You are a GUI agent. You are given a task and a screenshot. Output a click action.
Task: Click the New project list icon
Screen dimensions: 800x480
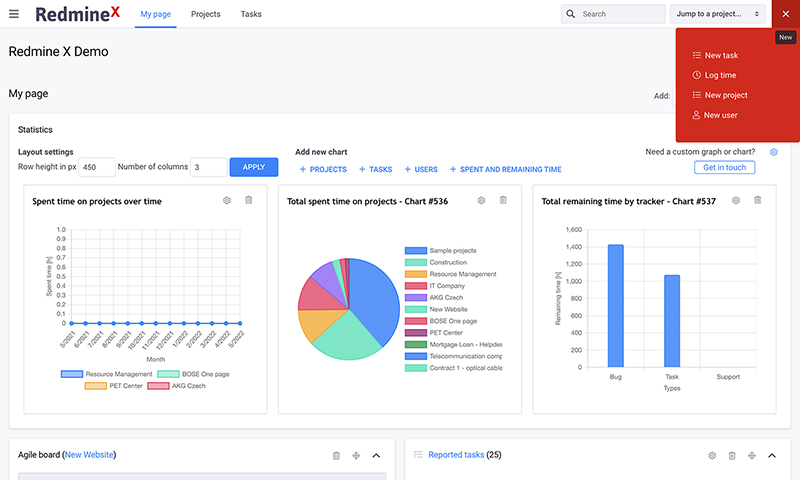click(696, 95)
